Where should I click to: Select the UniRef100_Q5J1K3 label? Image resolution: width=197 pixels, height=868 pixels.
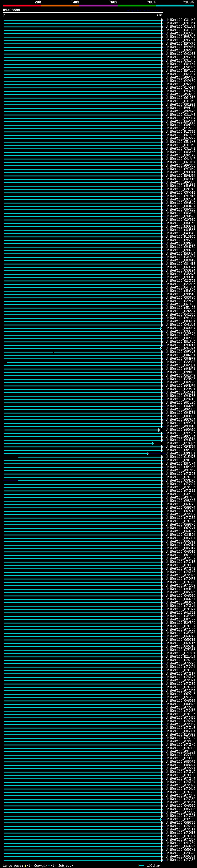point(180,142)
